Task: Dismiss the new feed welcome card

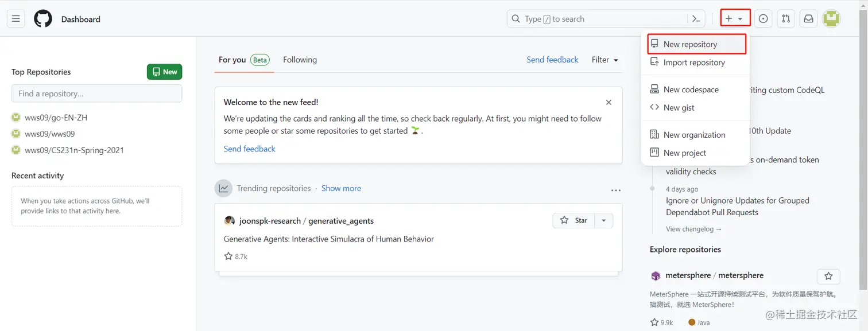Action: coord(609,103)
